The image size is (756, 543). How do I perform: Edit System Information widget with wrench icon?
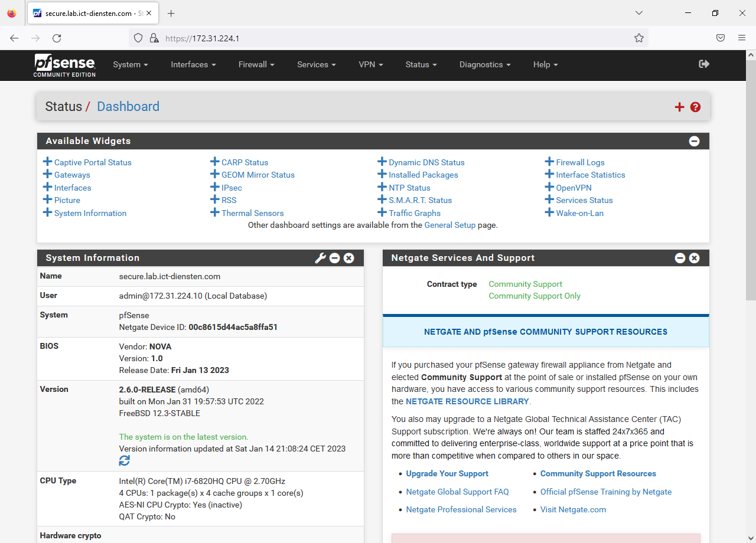tap(320, 258)
